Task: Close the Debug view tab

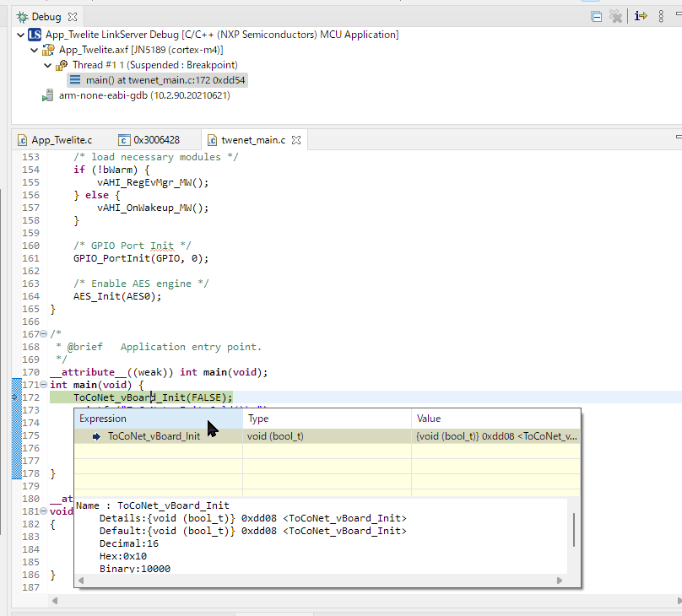Action: click(73, 17)
